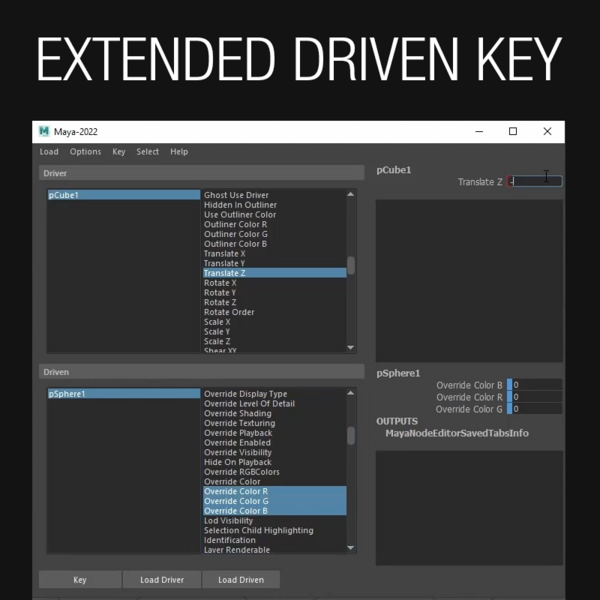Select Translate Z driver attribute

[x=275, y=273]
